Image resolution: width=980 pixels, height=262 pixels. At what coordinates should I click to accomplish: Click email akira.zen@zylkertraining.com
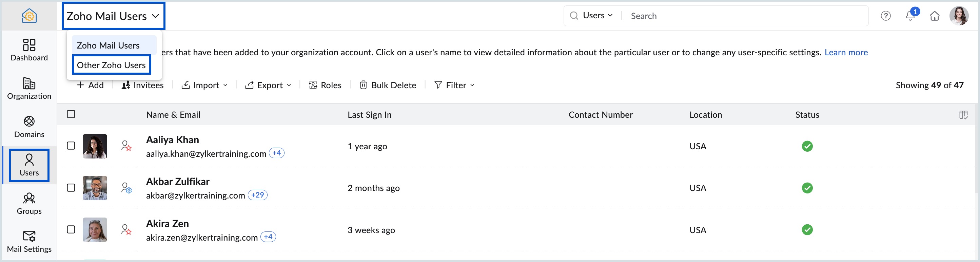coord(202,237)
